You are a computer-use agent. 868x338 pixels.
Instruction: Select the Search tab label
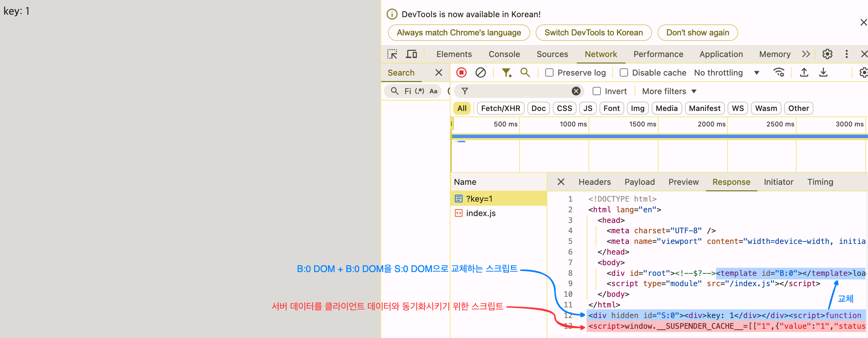(401, 72)
